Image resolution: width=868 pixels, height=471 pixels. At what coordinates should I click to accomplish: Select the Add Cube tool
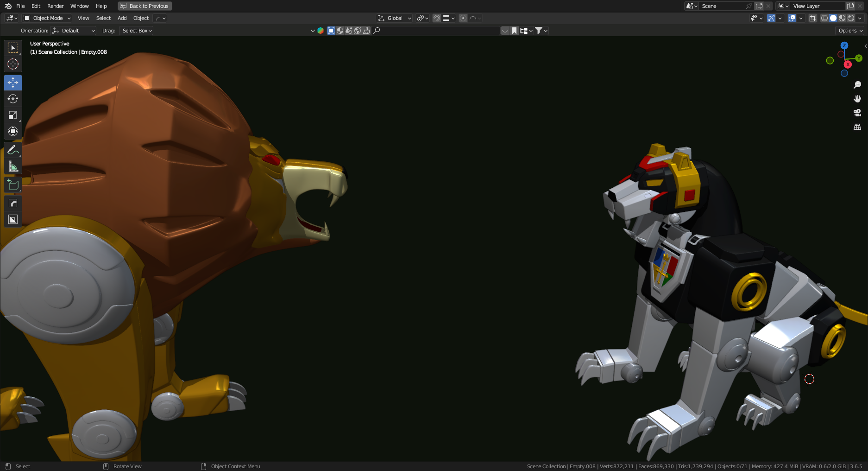pyautogui.click(x=13, y=185)
